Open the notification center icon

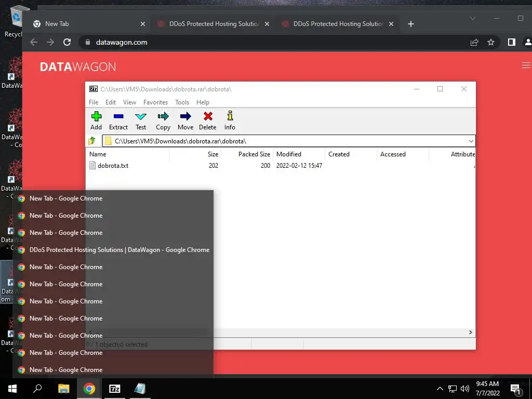point(515,389)
